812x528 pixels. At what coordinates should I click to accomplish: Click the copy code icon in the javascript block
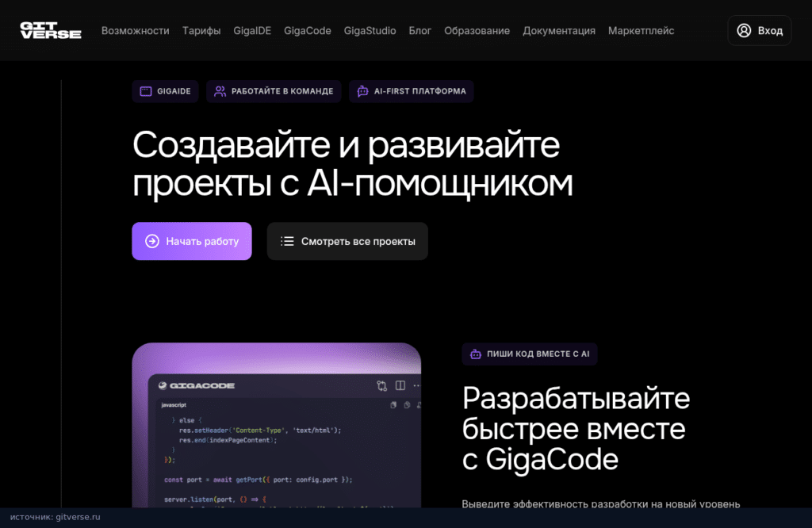pos(393,405)
